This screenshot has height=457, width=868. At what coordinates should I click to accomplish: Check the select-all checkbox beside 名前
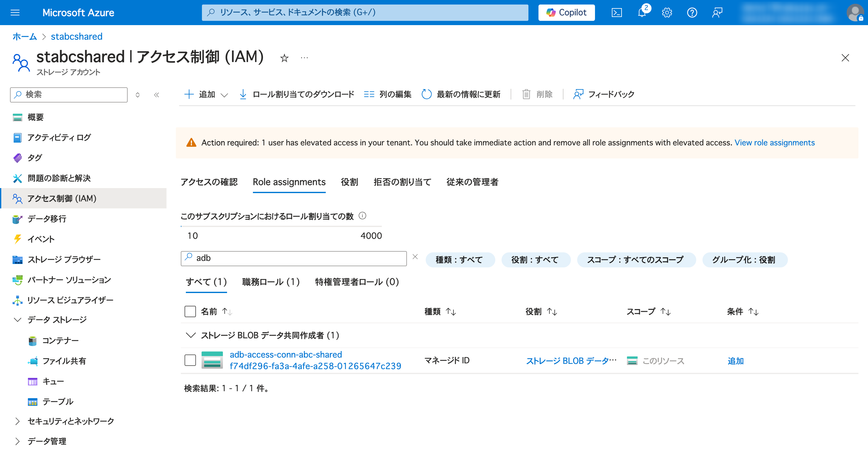click(x=190, y=312)
